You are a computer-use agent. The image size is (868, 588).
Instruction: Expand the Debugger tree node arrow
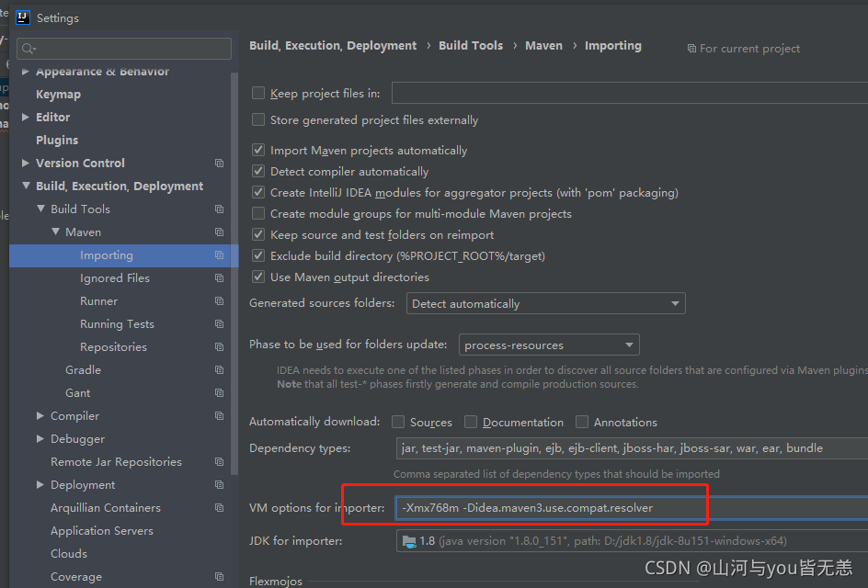pos(40,438)
